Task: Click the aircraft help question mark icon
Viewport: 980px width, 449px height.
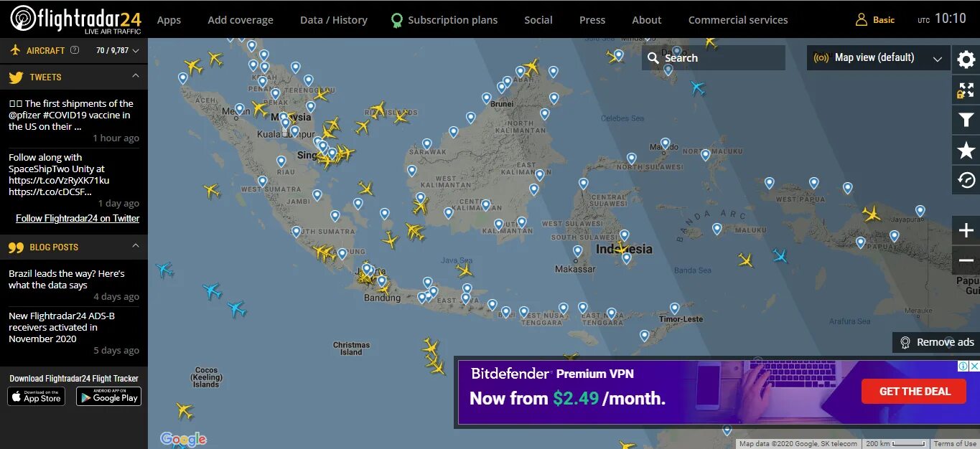Action: point(75,50)
